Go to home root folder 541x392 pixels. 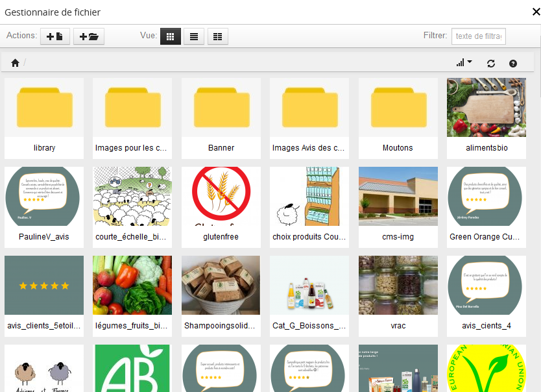point(15,63)
